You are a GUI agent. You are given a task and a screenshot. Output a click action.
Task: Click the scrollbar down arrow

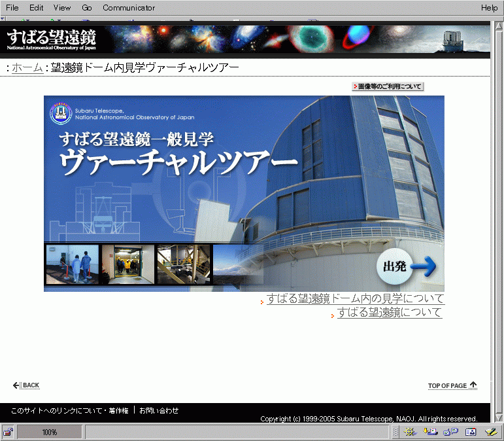pyautogui.click(x=497, y=417)
